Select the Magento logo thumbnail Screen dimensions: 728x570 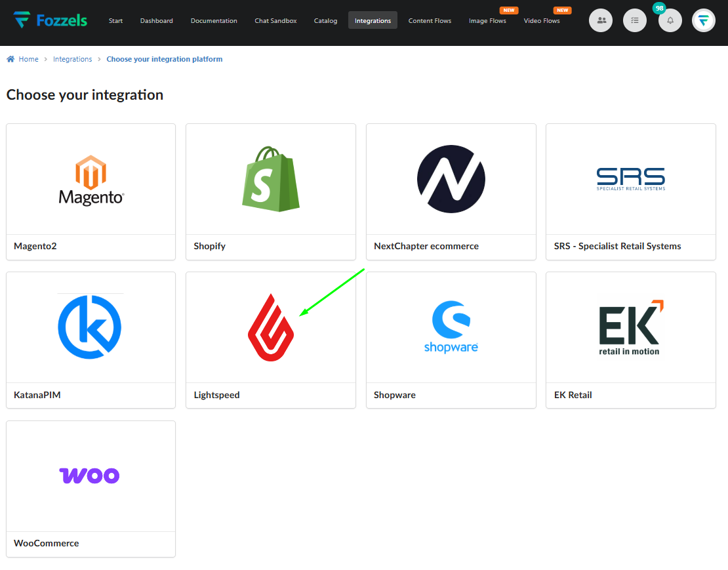pos(91,180)
